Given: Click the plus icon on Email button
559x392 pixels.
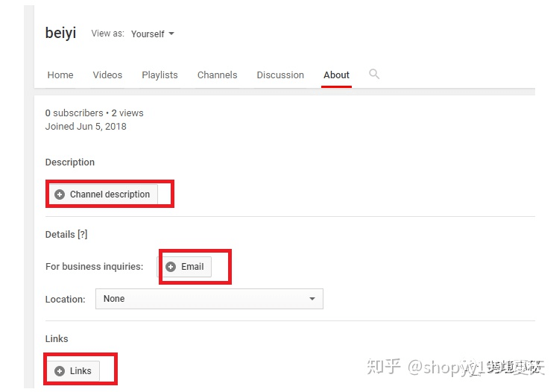Looking at the screenshot, I should click(x=171, y=267).
